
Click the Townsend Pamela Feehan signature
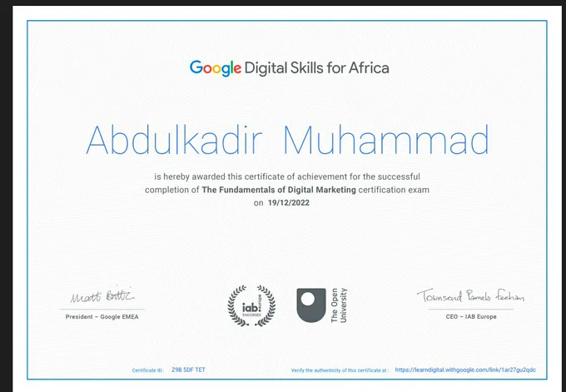tap(470, 295)
